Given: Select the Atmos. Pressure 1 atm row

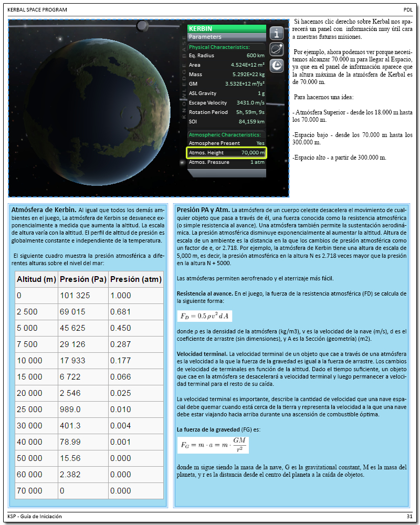Looking at the screenshot, I should (x=227, y=162).
